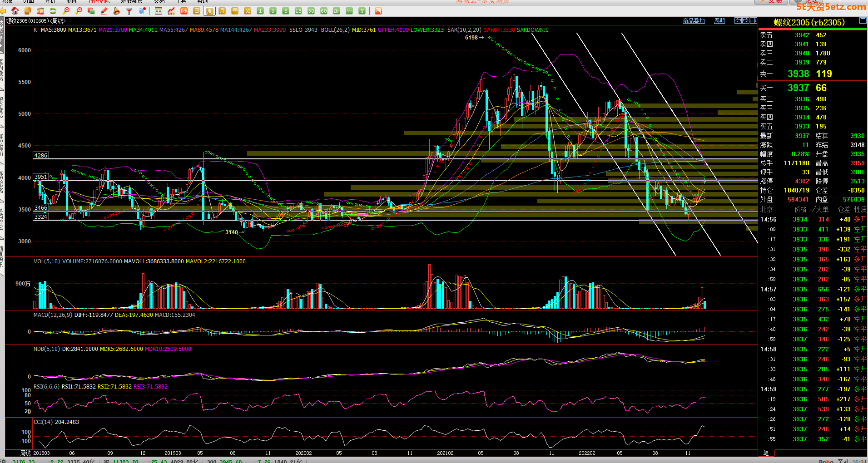
Task: Click the green Y period button
Action: [x=362, y=11]
